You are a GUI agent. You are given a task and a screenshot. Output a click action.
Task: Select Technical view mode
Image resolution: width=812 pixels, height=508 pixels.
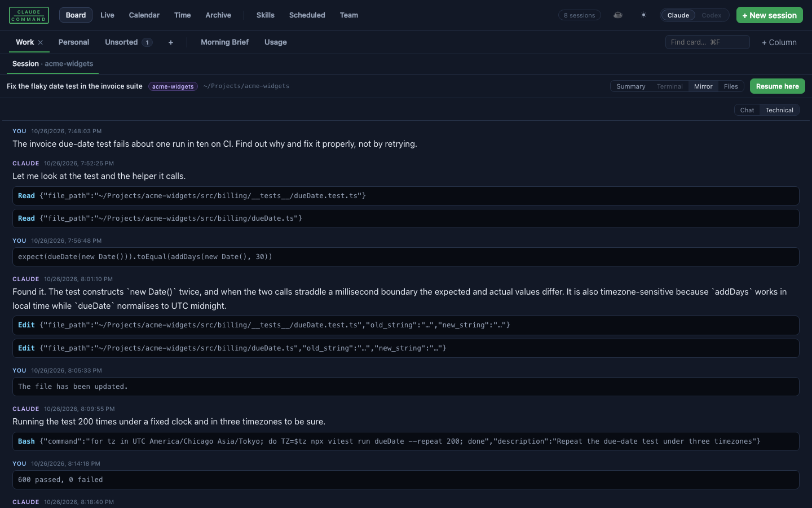pos(779,110)
